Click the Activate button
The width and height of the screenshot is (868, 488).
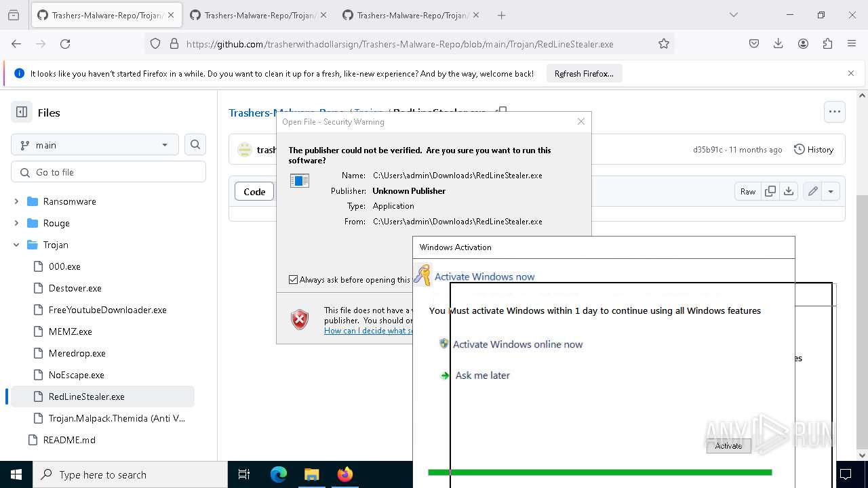pos(728,446)
